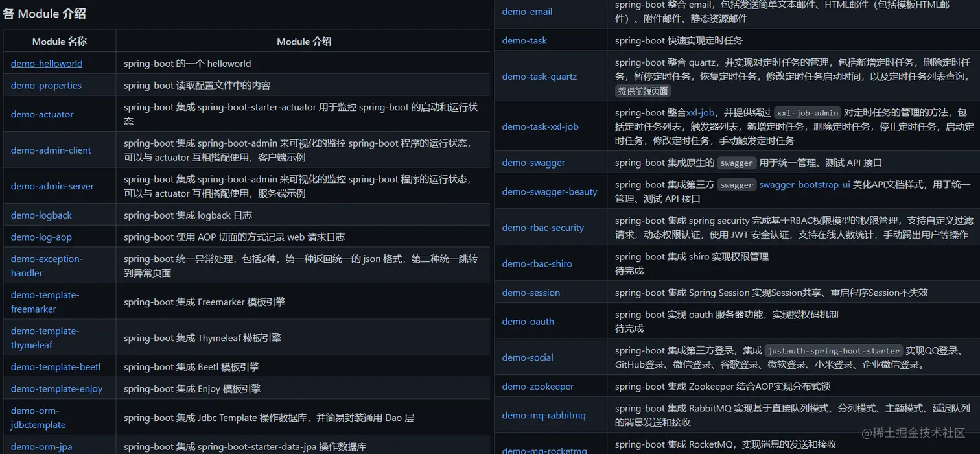The width and height of the screenshot is (980, 454).
Task: Open the demo-orm-jdbctemplate link
Action: pyautogui.click(x=38, y=418)
